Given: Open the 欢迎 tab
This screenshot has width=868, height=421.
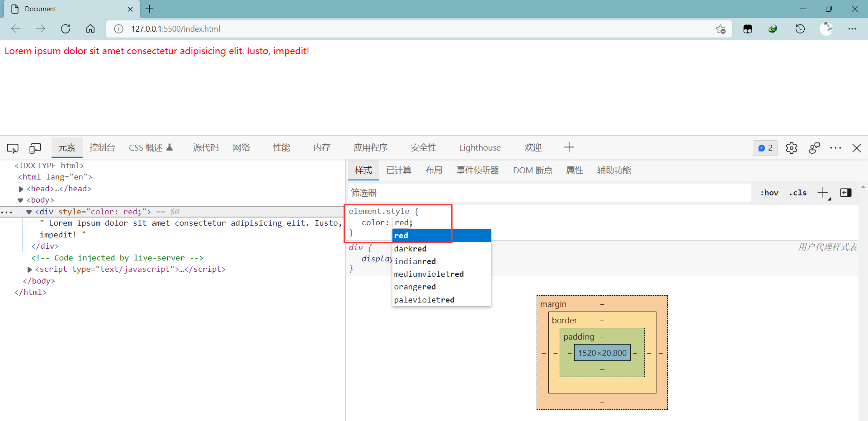Looking at the screenshot, I should (x=533, y=148).
